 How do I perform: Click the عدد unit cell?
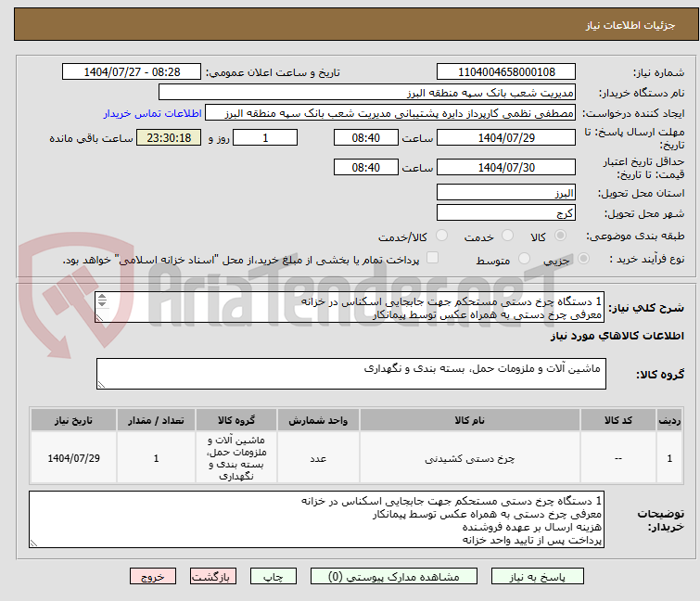pyautogui.click(x=318, y=458)
